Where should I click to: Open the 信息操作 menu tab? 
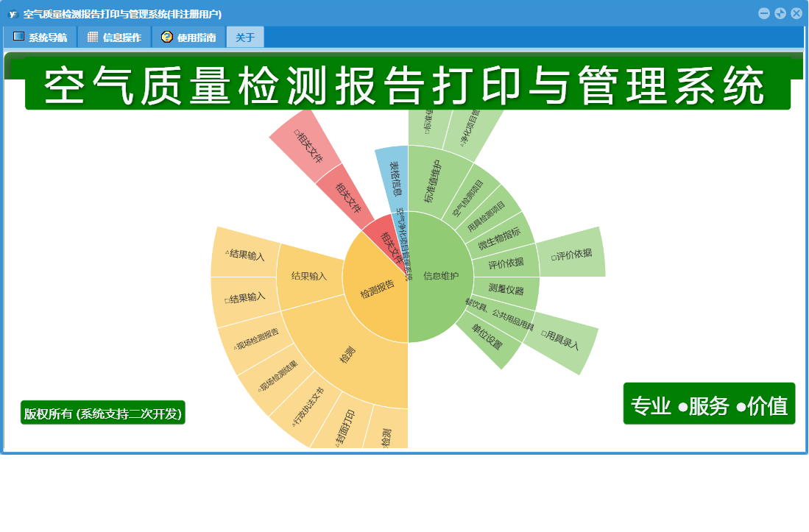pos(115,37)
